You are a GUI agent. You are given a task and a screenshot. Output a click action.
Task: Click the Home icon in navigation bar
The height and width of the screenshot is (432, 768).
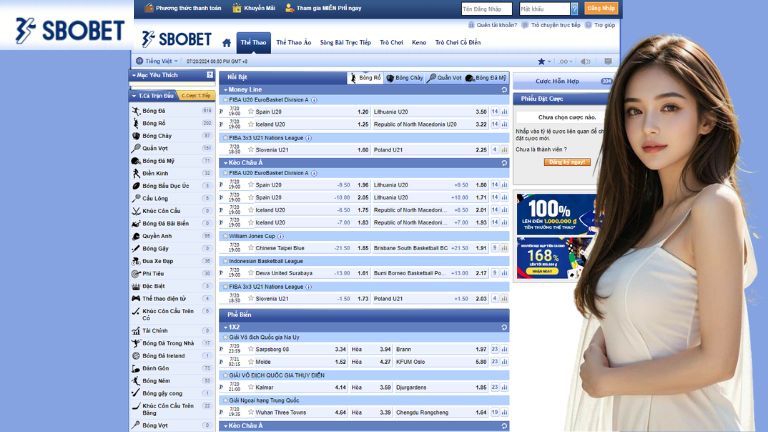tap(226, 44)
